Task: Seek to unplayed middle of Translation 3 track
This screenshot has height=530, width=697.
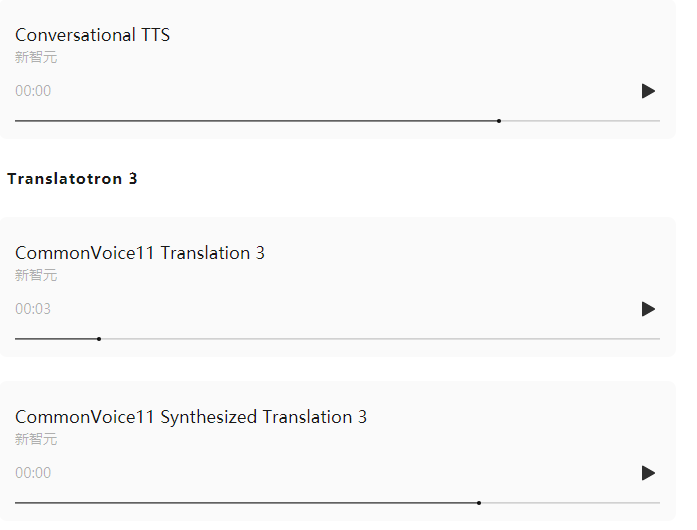Action: coord(381,339)
